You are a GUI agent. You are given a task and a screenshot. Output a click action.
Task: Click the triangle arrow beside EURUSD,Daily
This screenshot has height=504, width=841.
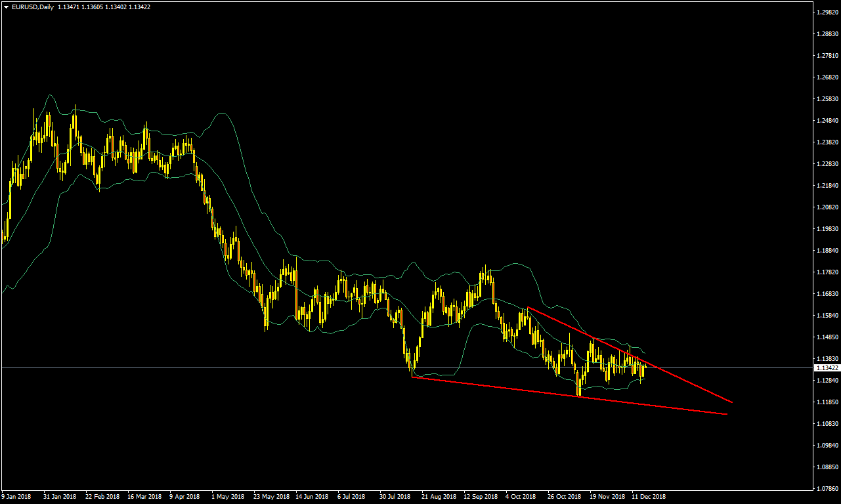tap(6, 7)
